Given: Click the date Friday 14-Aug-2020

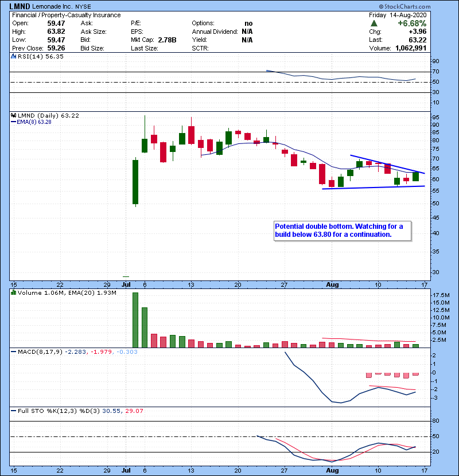Looking at the screenshot, I should coord(398,15).
